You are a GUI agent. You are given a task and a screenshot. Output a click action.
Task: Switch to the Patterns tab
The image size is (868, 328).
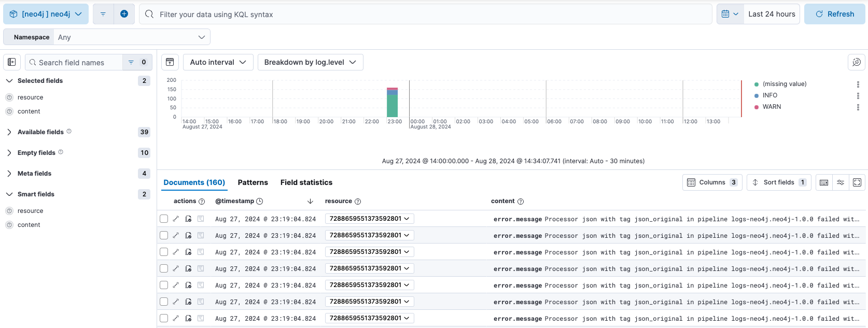pyautogui.click(x=253, y=182)
